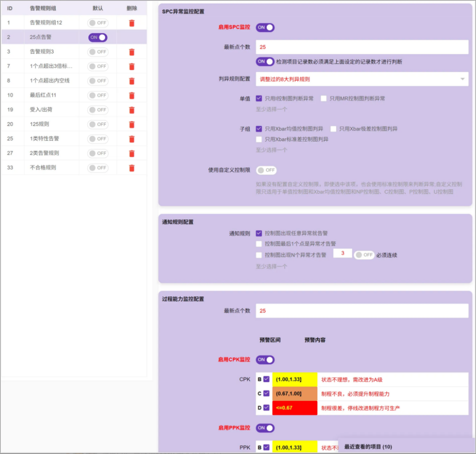The height and width of the screenshot is (454, 476).
Task: Click the SPC 最新点个数 input field
Action: [362, 47]
